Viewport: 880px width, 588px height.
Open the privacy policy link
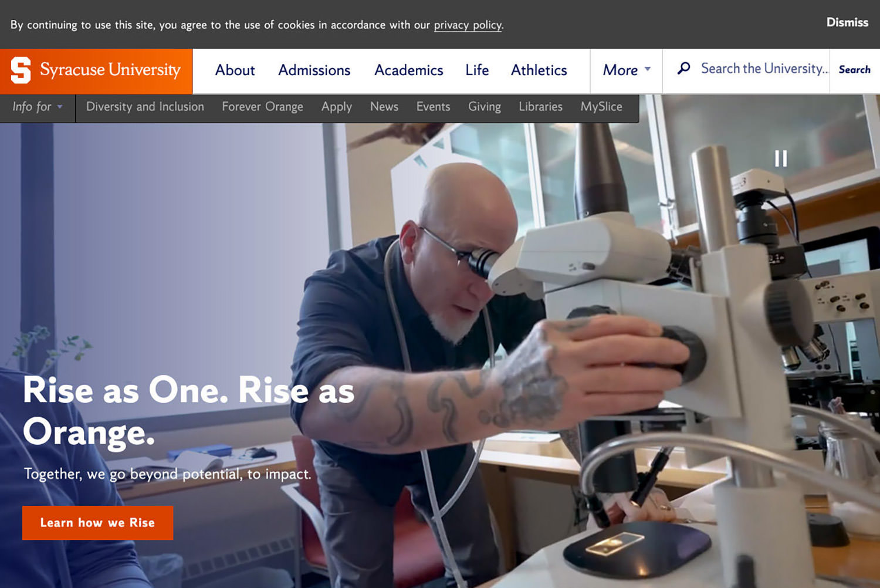click(468, 25)
